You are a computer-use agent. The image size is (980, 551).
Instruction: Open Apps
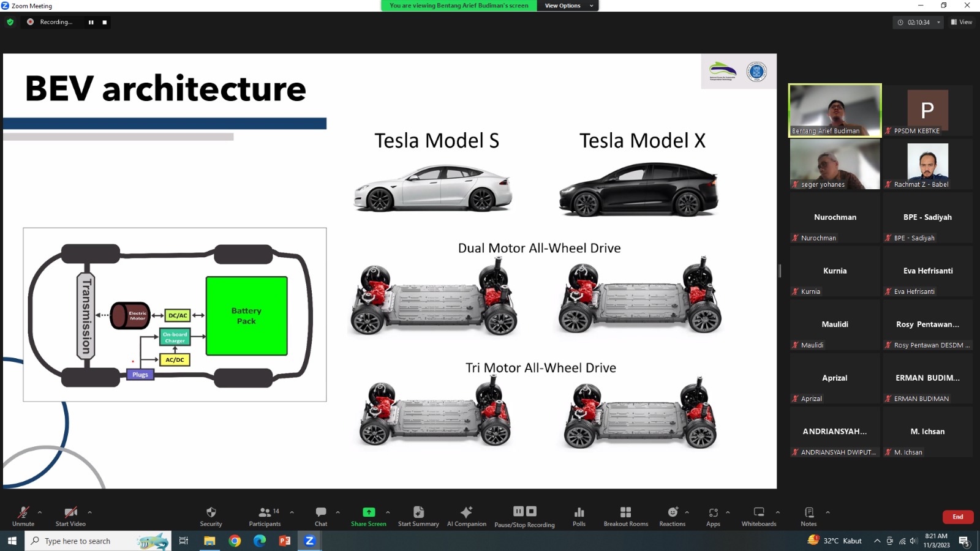coord(713,516)
